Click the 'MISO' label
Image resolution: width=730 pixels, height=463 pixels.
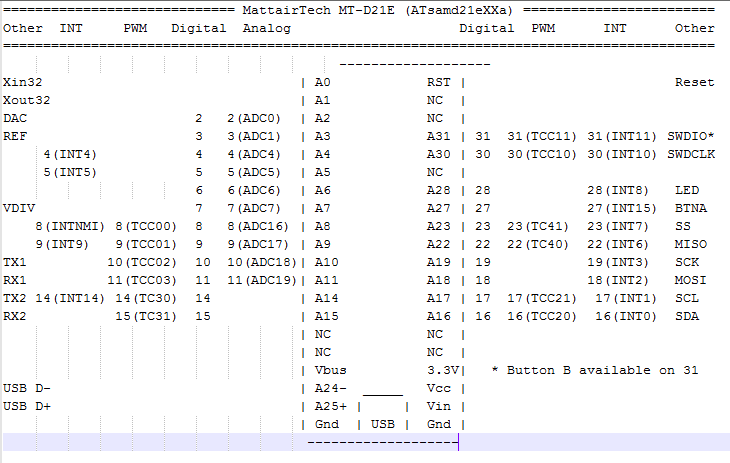(x=691, y=245)
